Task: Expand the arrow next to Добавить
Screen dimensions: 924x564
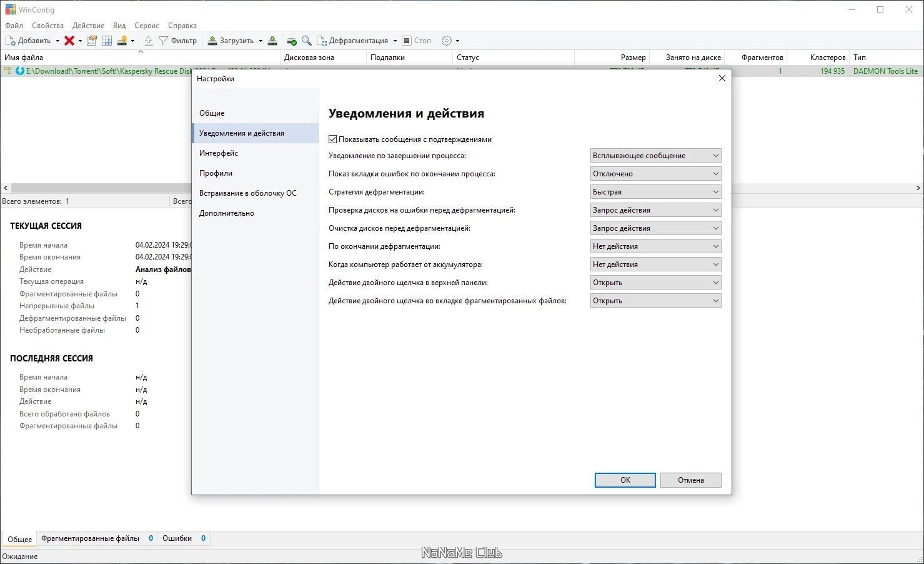Action: [x=57, y=41]
